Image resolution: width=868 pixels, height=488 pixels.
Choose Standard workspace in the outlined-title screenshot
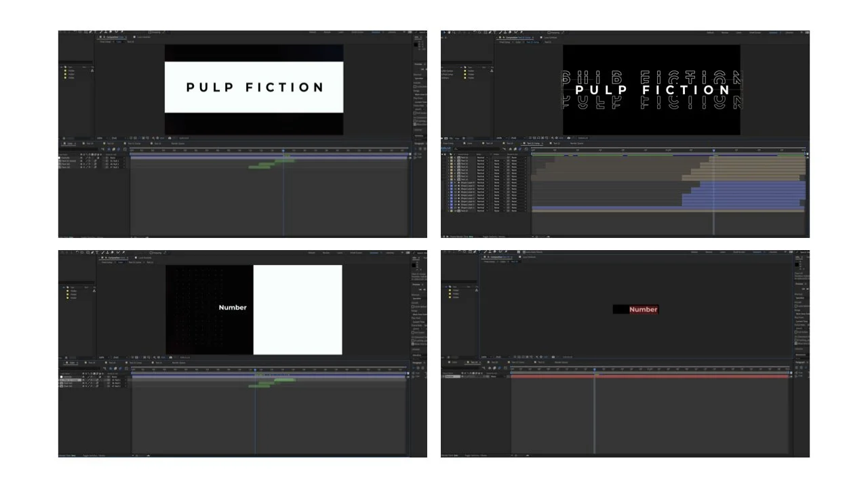(x=773, y=33)
